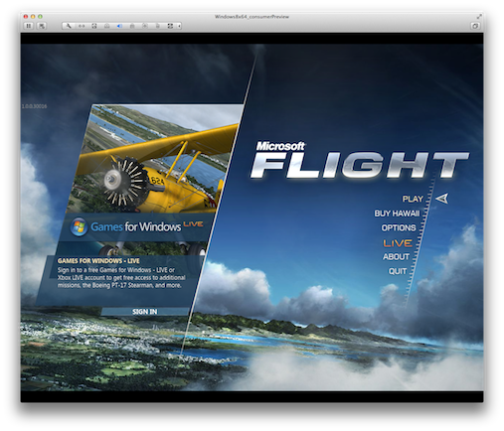Open OPTIONS in the game menu
Image resolution: width=504 pixels, height=431 pixels.
point(399,227)
